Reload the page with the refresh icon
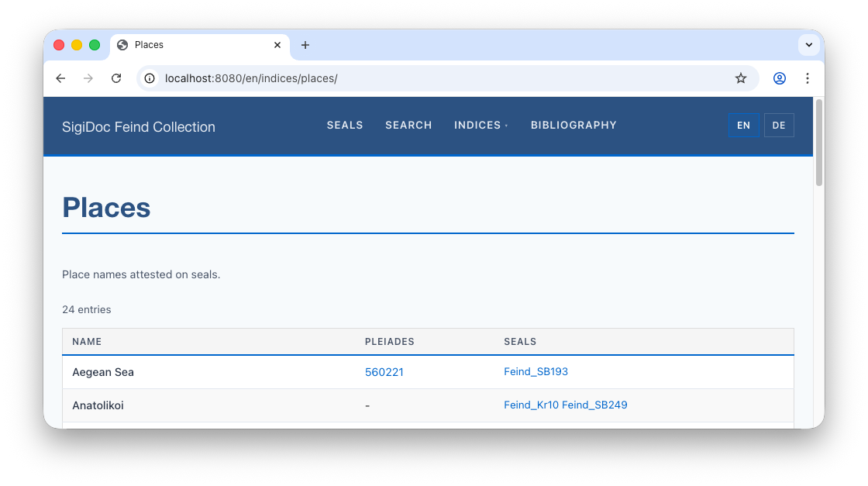This screenshot has width=868, height=486. coord(116,78)
